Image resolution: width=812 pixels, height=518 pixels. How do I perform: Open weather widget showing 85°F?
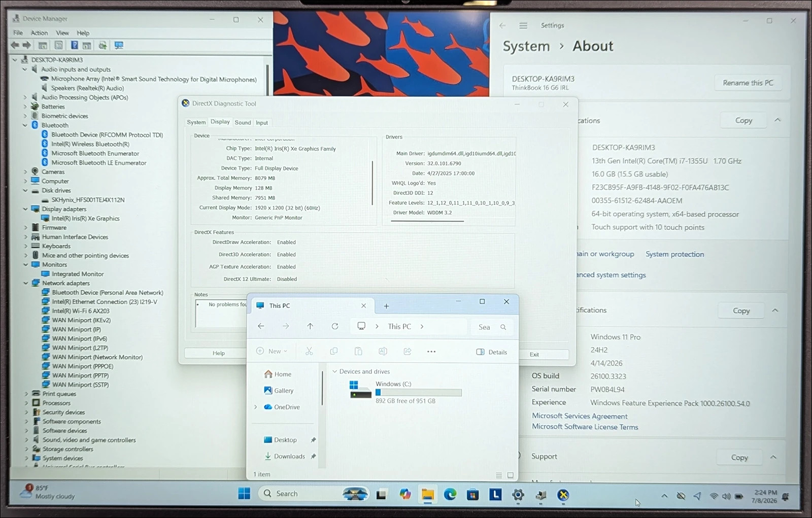[x=48, y=492]
